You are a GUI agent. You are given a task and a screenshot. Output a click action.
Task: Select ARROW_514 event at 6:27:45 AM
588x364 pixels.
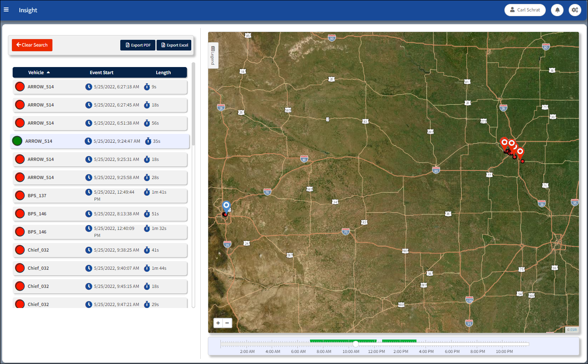pyautogui.click(x=100, y=105)
